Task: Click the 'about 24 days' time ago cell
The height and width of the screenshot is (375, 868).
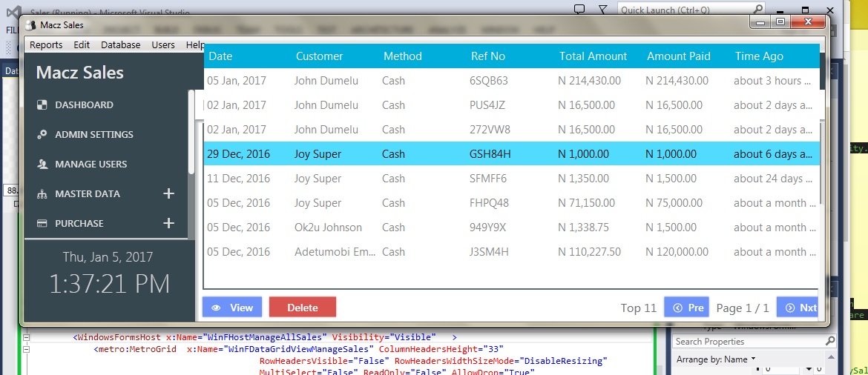Action: click(x=773, y=178)
